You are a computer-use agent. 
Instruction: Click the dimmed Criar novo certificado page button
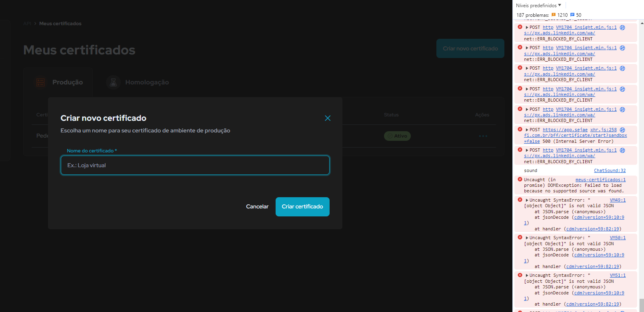(x=470, y=48)
